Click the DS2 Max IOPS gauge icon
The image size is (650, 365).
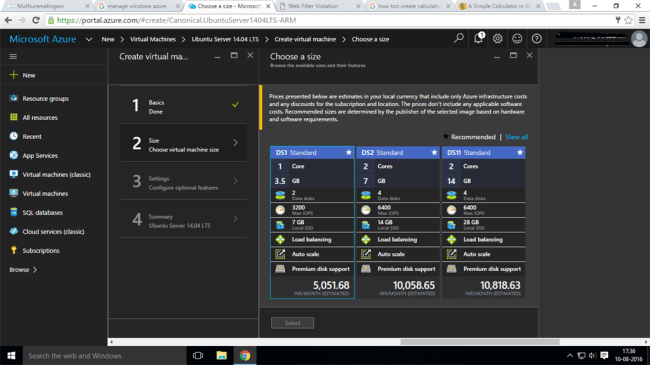pyautogui.click(x=366, y=210)
